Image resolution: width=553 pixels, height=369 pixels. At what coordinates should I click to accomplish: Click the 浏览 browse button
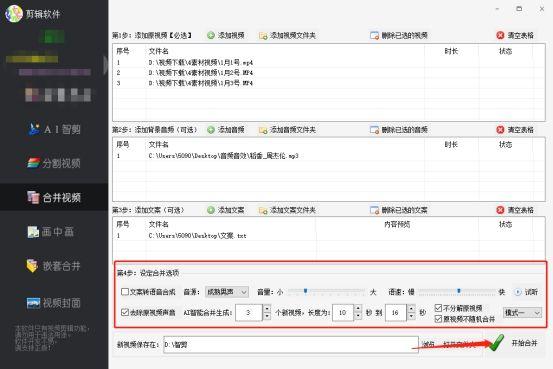click(429, 344)
